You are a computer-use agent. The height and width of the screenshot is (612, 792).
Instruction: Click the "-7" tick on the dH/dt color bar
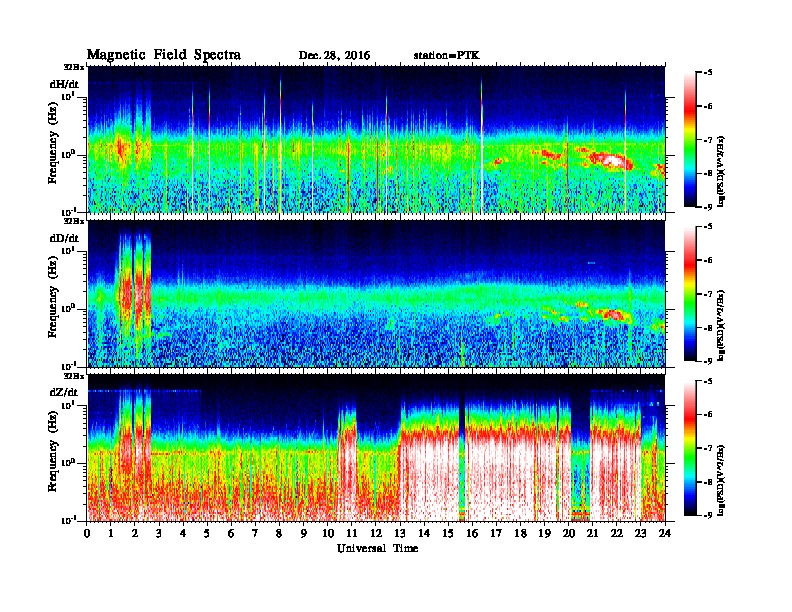[709, 139]
